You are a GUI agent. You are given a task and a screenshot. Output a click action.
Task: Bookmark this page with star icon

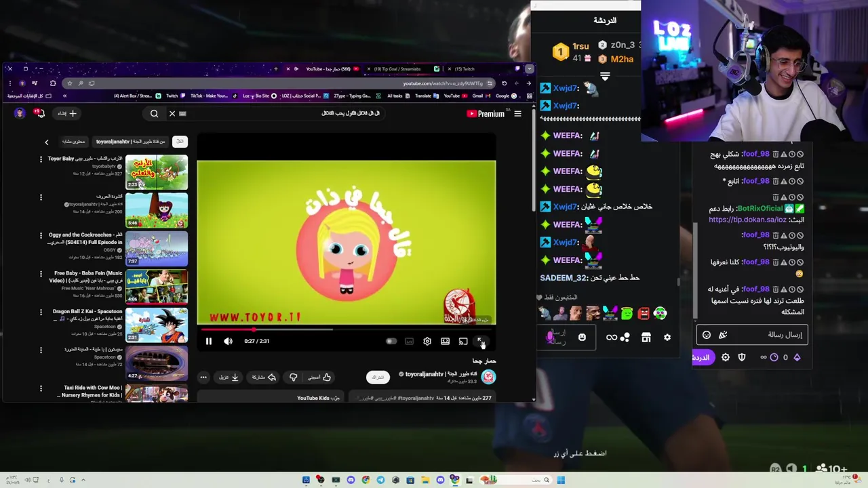[x=69, y=83]
